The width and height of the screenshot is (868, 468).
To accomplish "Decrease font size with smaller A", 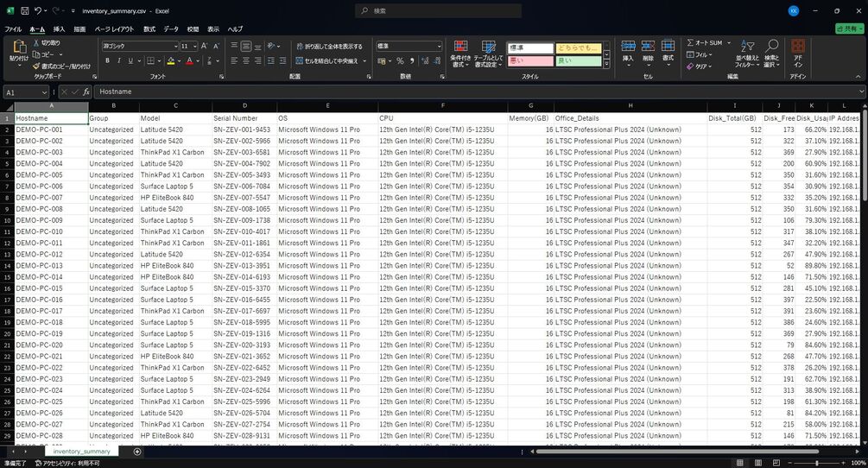I will pos(216,46).
